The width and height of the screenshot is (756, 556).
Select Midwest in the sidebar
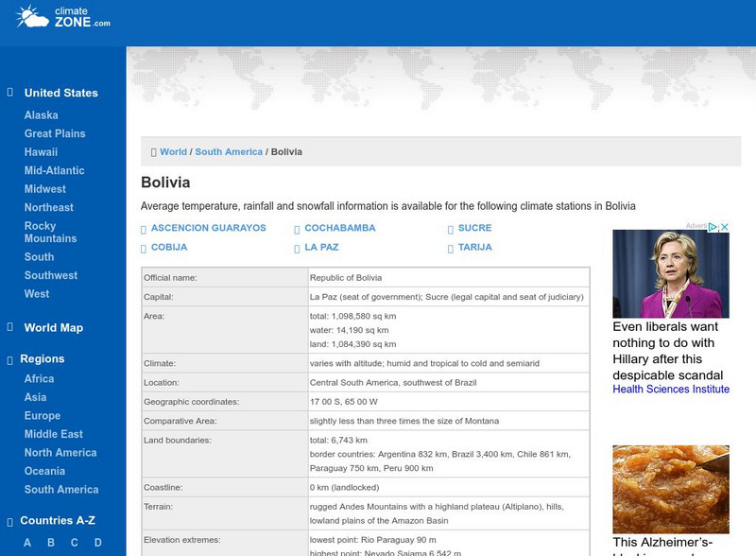click(x=45, y=189)
